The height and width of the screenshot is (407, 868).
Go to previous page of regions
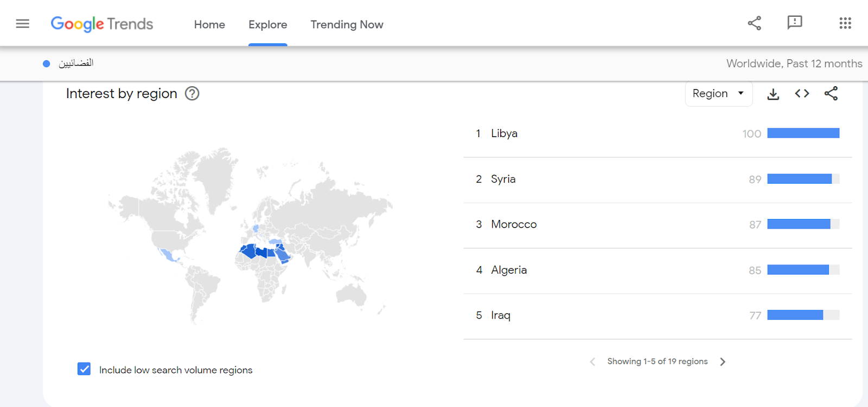click(592, 361)
